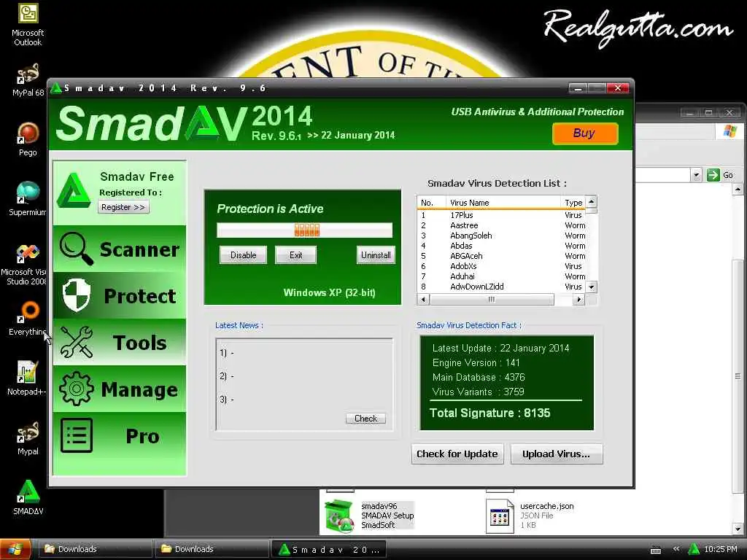Select the Mypal desktop shortcut
This screenshot has width=747, height=560.
pyautogui.click(x=28, y=437)
